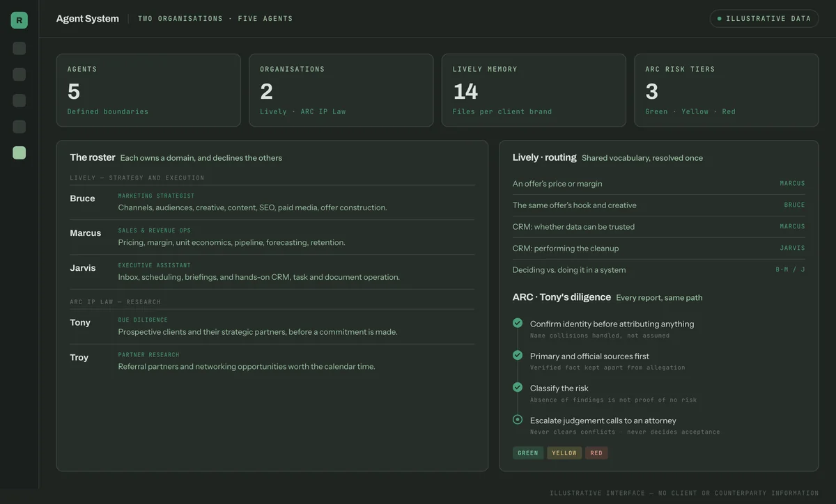Select routing row 'CRM: whether data can be trusted'
Screen dimensions: 836x504
(659, 227)
